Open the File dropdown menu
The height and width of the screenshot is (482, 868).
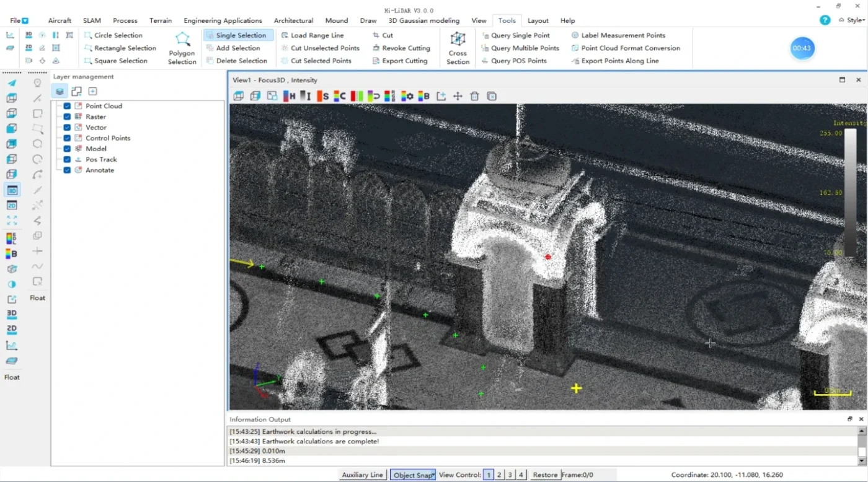19,20
